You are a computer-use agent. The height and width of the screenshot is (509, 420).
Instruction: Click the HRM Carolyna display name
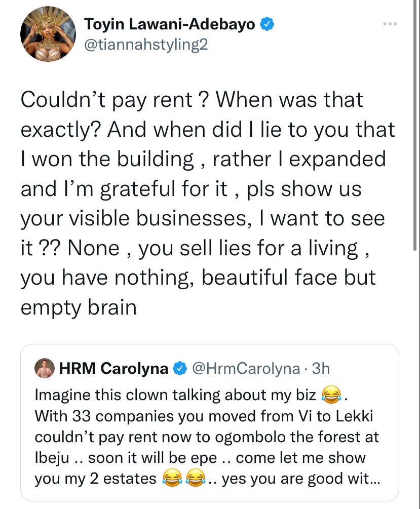click(x=113, y=368)
